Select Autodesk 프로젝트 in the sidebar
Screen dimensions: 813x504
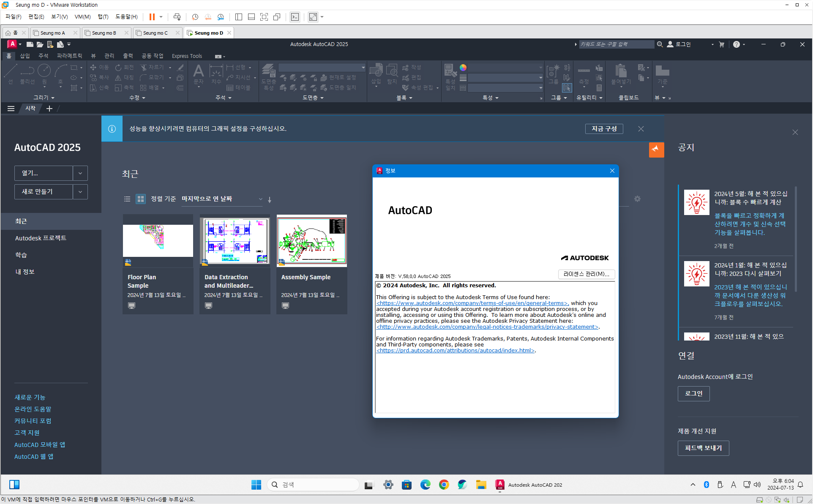coord(41,238)
